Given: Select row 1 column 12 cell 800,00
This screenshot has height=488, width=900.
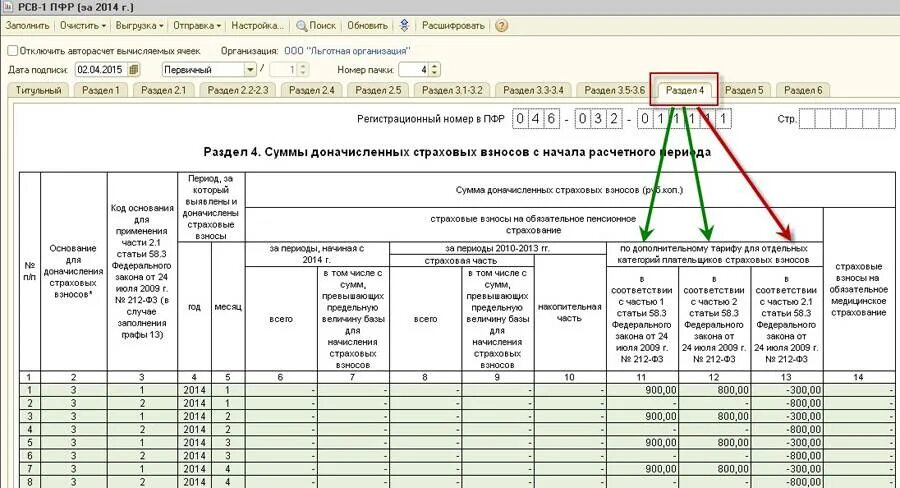Looking at the screenshot, I should pyautogui.click(x=715, y=390).
